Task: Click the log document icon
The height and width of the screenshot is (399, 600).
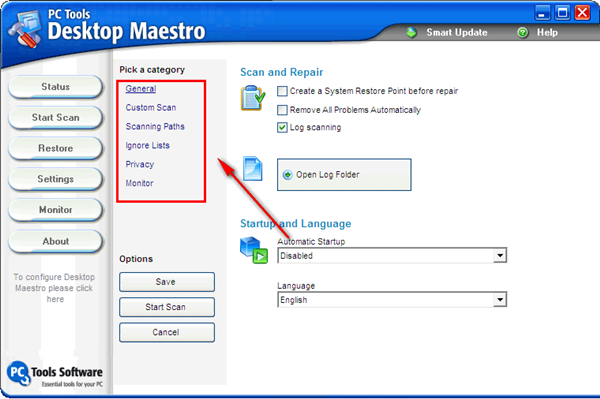Action: [253, 168]
